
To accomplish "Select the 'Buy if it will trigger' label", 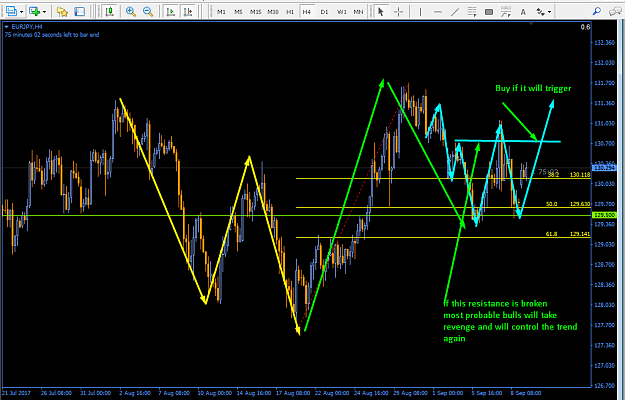I will click(533, 88).
